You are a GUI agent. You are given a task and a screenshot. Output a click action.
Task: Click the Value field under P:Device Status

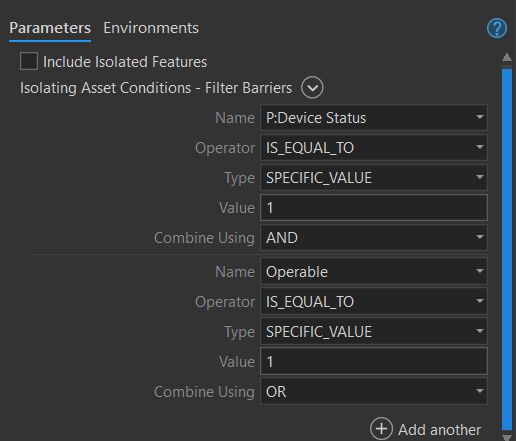coord(374,208)
